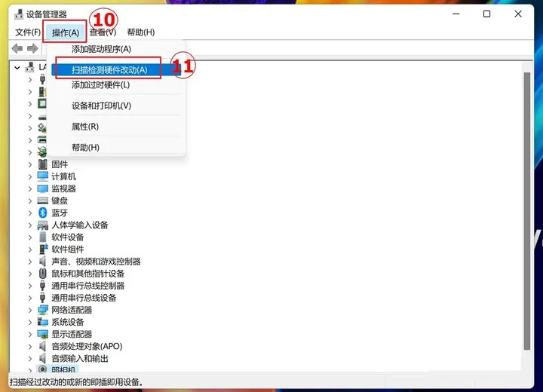Viewport: 543px width, 392px height.
Task: Click the 蓝牙 Bluetooth icon
Action: tap(42, 213)
